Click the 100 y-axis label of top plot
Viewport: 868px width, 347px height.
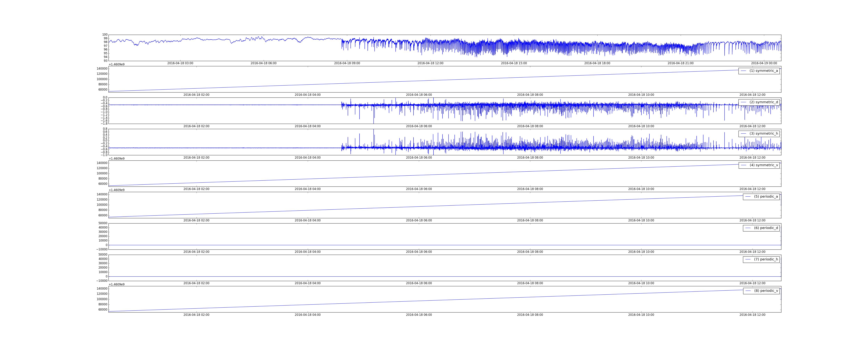coord(105,35)
